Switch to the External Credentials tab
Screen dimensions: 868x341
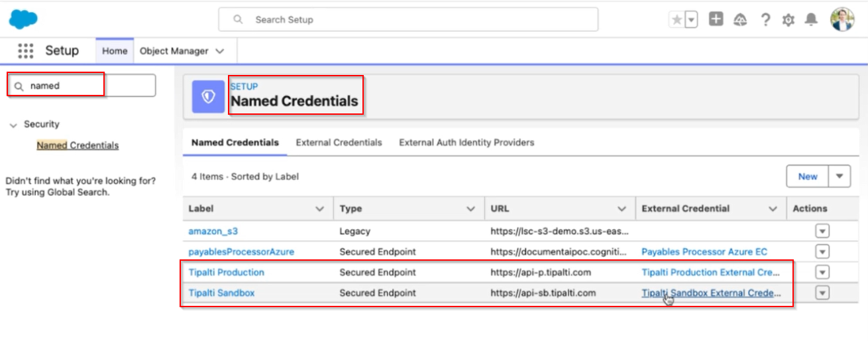coord(339,143)
